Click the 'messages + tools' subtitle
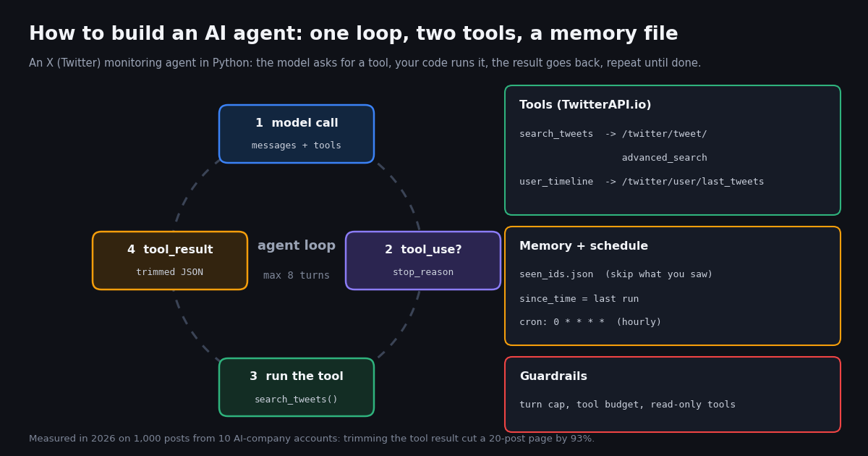This screenshot has height=456, width=868. coord(297,145)
